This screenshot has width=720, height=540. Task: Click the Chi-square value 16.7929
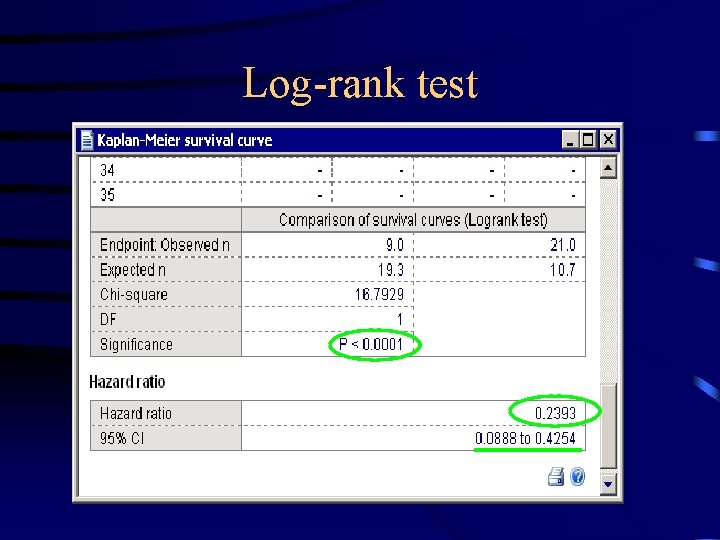pyautogui.click(x=379, y=294)
